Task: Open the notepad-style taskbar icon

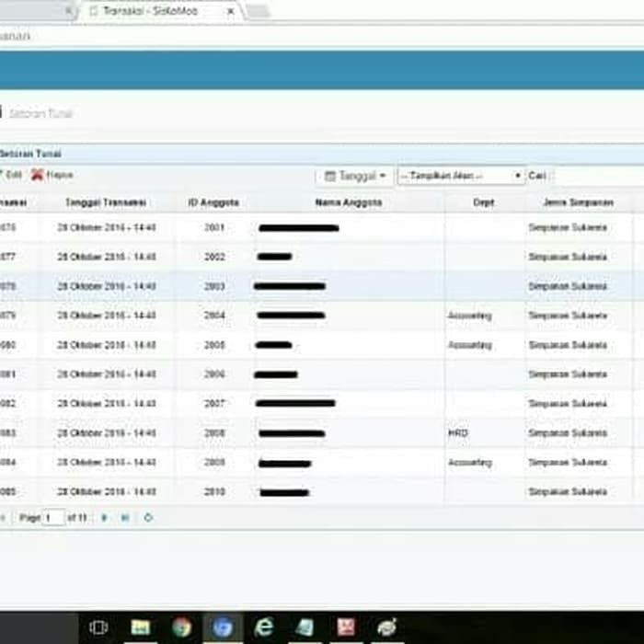Action: click(x=305, y=627)
